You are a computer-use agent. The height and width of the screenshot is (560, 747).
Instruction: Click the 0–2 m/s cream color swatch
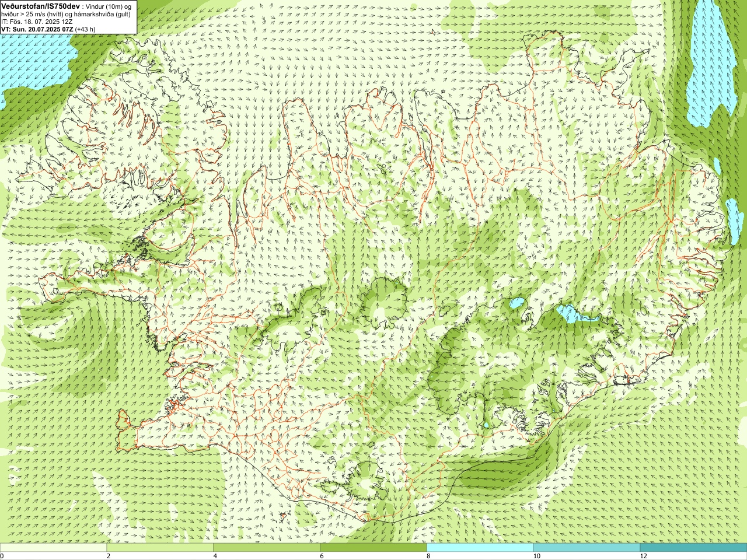tap(53, 548)
